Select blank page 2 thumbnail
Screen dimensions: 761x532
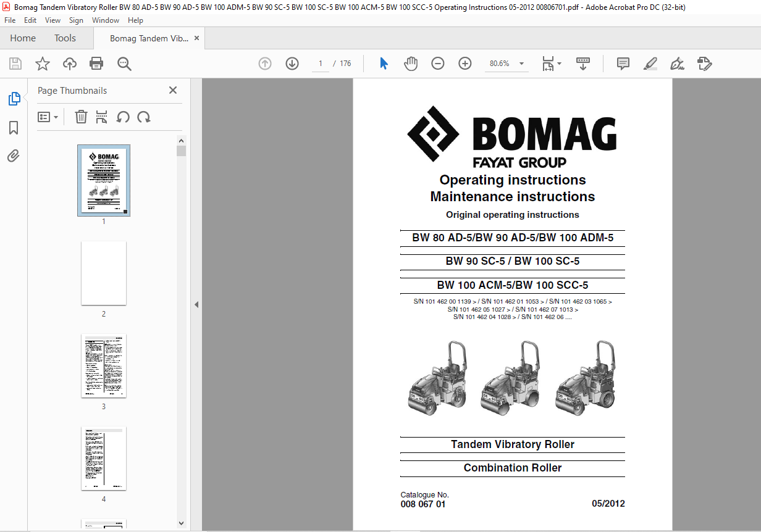tap(104, 273)
